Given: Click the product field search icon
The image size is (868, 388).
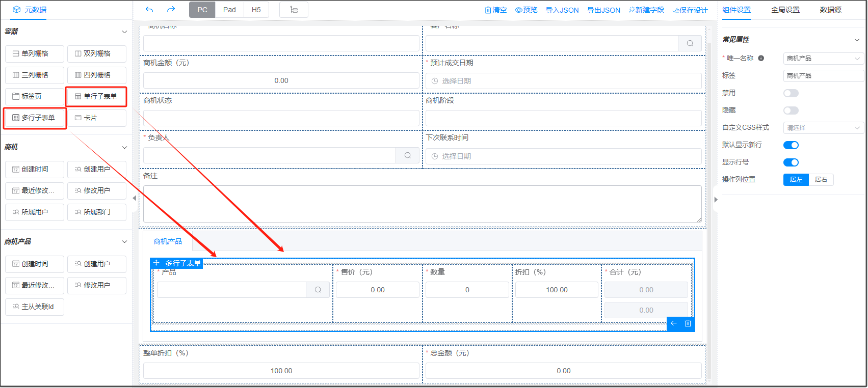Looking at the screenshot, I should click(318, 290).
